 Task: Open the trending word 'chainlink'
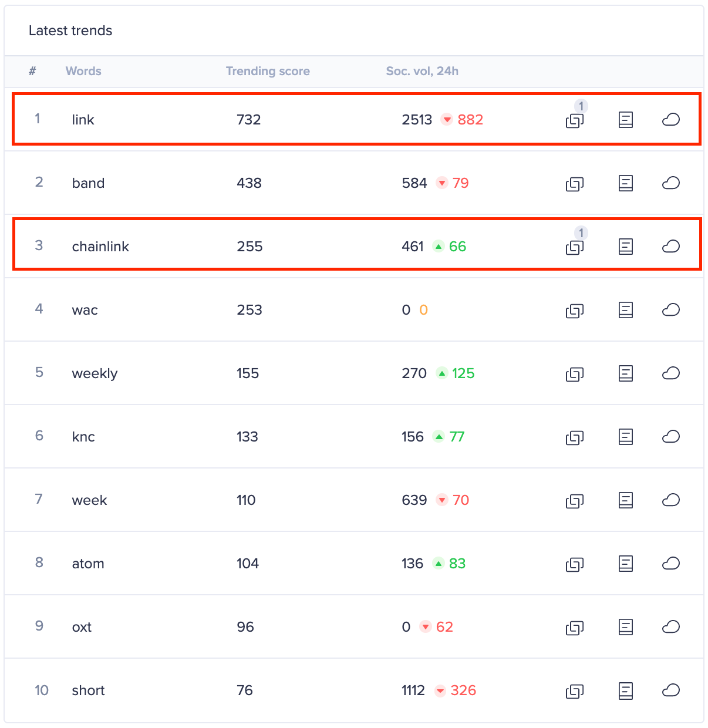pos(100,247)
